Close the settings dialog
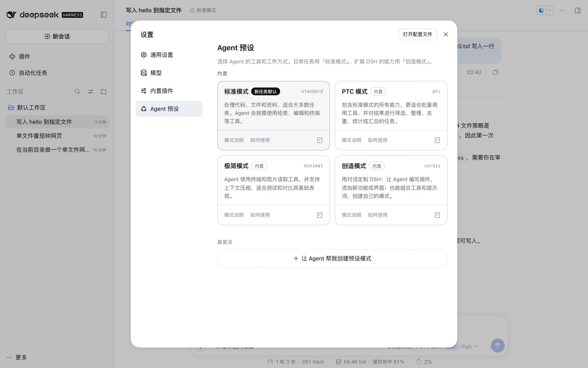588x368 pixels. click(446, 34)
